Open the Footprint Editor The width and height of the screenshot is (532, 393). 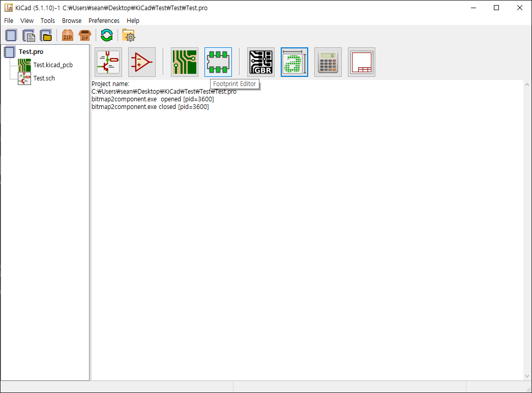tap(218, 62)
